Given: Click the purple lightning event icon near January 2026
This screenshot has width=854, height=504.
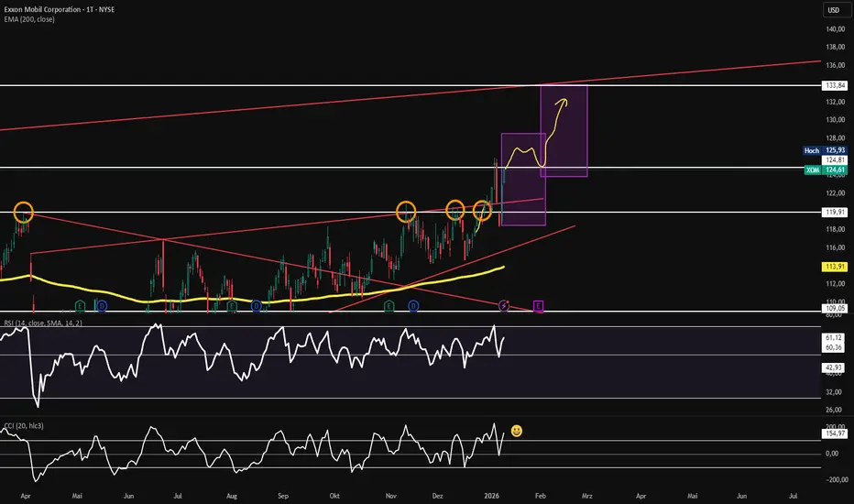Looking at the screenshot, I should point(504,306).
